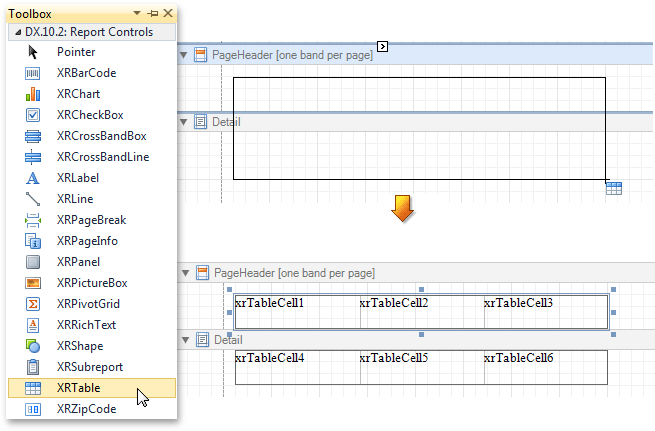Click the lower Detail band icon
Screen dimensions: 655x431
[x=203, y=340]
